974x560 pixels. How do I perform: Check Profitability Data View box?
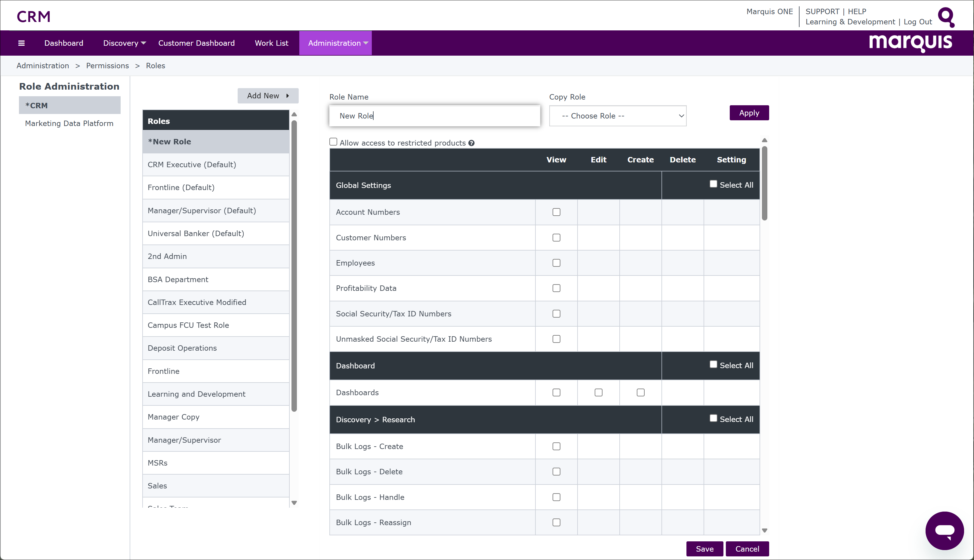(556, 288)
